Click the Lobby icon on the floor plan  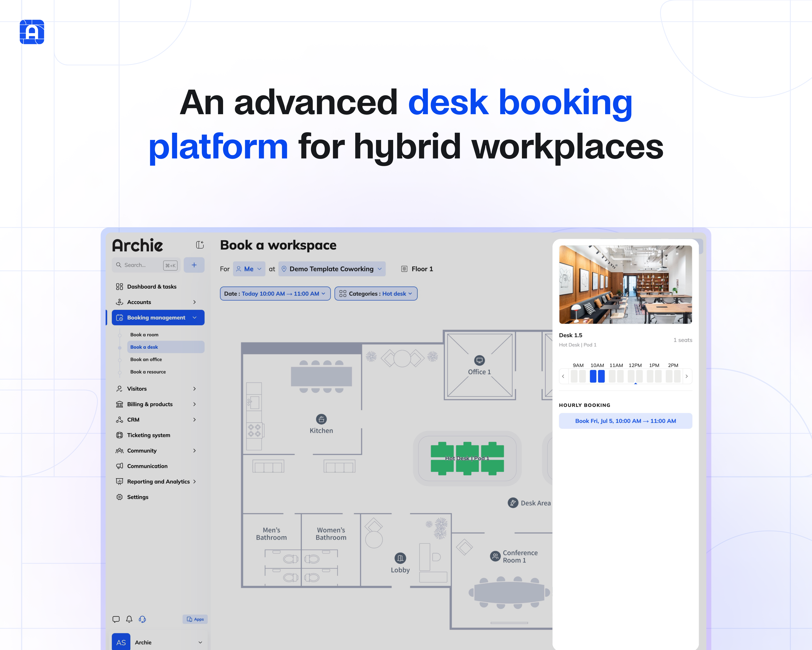pyautogui.click(x=400, y=558)
